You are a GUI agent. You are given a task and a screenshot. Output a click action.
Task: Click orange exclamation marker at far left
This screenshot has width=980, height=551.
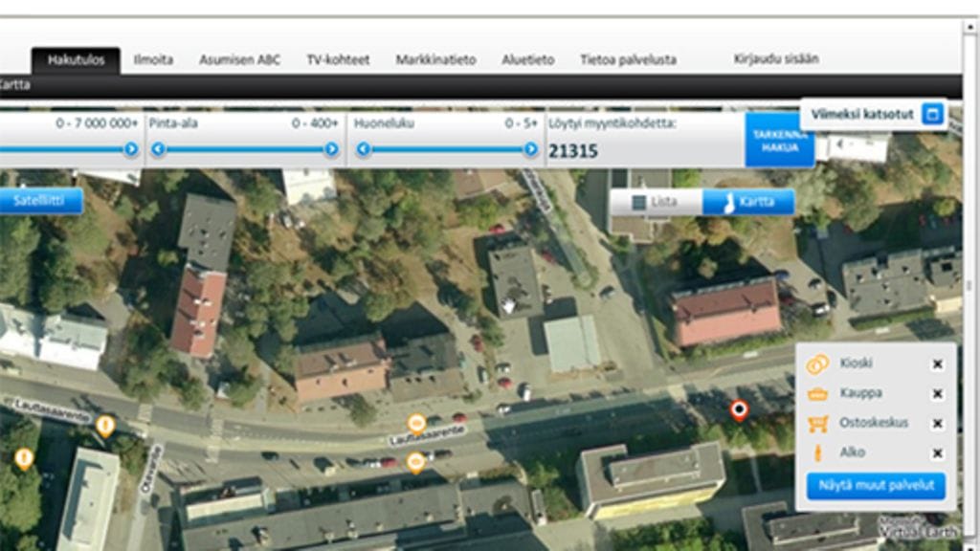click(x=24, y=459)
